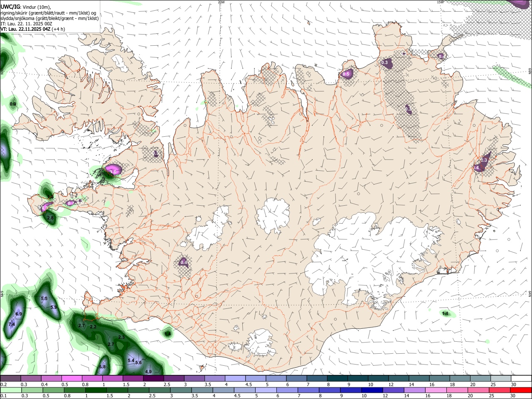The image size is (532, 399).
Task: Click the '7.4' precipitation value near the left edge
Action: (12, 325)
